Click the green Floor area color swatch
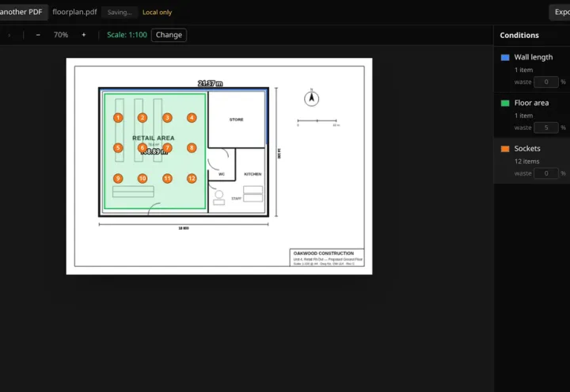Screen dimensions: 570x392 coord(505,103)
